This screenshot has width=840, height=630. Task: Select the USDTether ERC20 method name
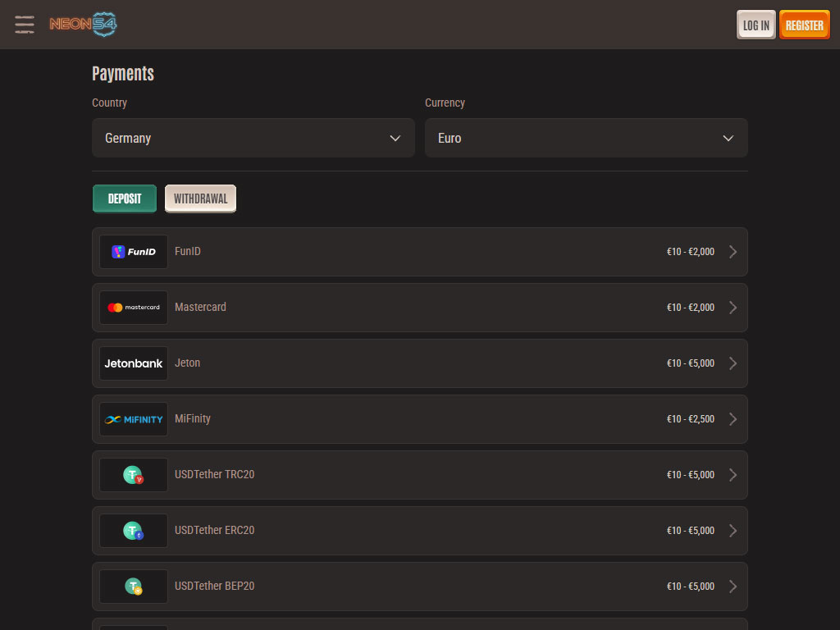point(214,530)
